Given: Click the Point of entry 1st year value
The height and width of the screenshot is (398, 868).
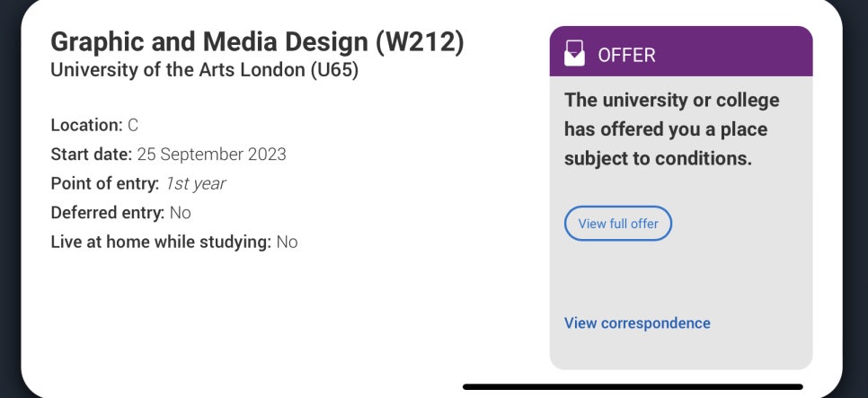Looking at the screenshot, I should (x=195, y=183).
